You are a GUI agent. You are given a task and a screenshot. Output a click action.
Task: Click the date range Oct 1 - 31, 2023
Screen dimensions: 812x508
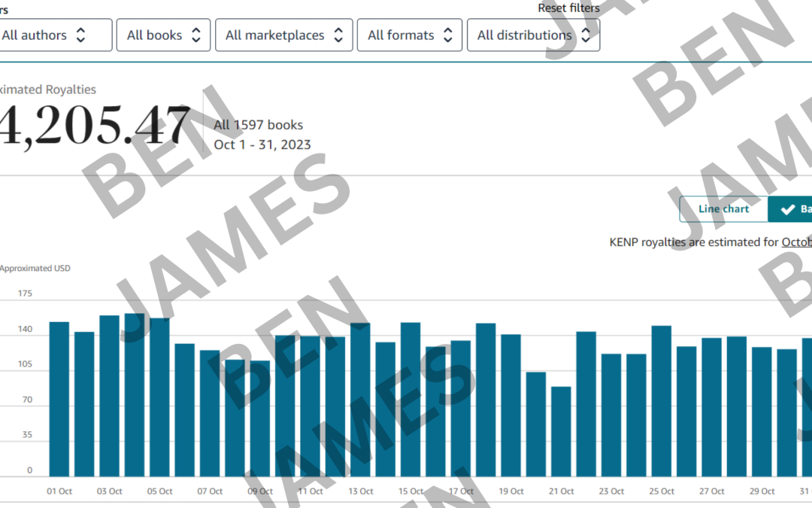(262, 144)
